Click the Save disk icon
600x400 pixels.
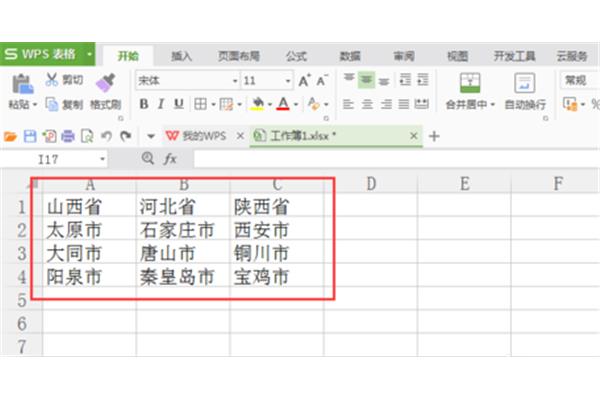point(30,136)
